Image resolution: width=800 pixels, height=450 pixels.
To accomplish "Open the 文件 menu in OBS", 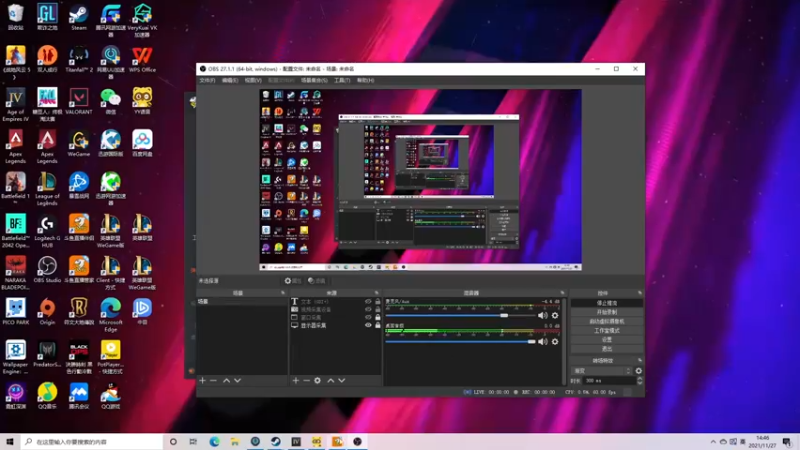I will coord(207,81).
